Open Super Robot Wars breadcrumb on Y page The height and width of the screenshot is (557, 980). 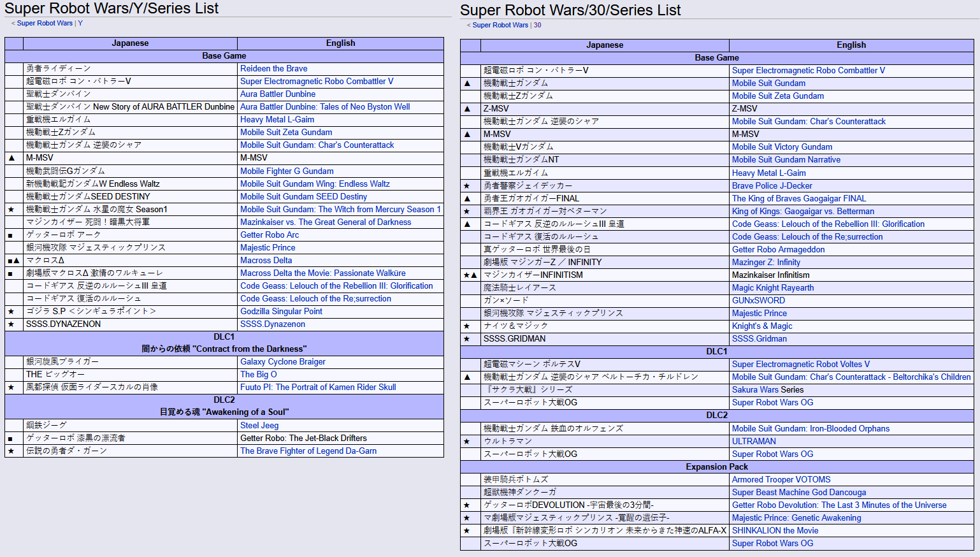click(45, 24)
